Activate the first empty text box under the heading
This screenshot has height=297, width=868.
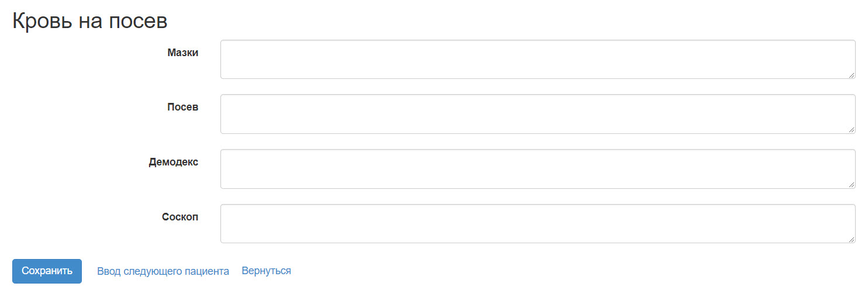(x=537, y=59)
